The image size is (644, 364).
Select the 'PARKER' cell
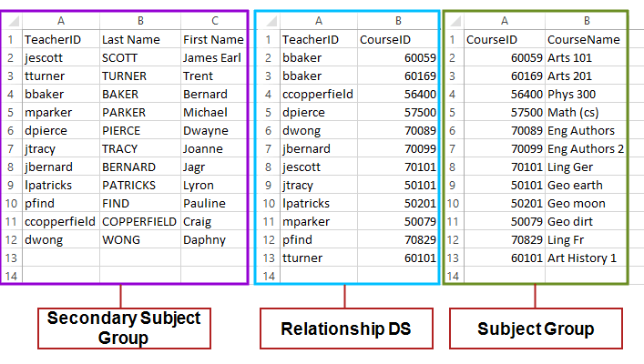pyautogui.click(x=140, y=112)
